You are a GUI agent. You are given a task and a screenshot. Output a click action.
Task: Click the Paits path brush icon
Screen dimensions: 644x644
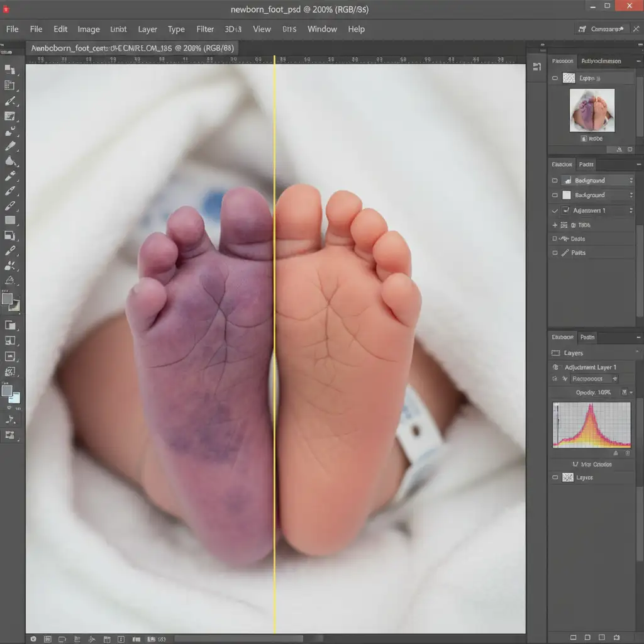(x=565, y=253)
